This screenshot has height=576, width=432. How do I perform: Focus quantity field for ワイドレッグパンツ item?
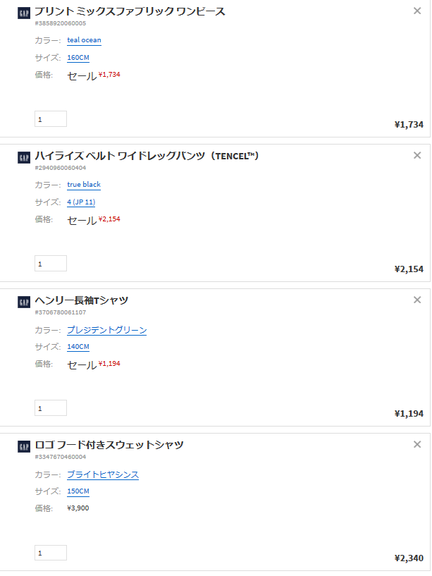pos(51,263)
